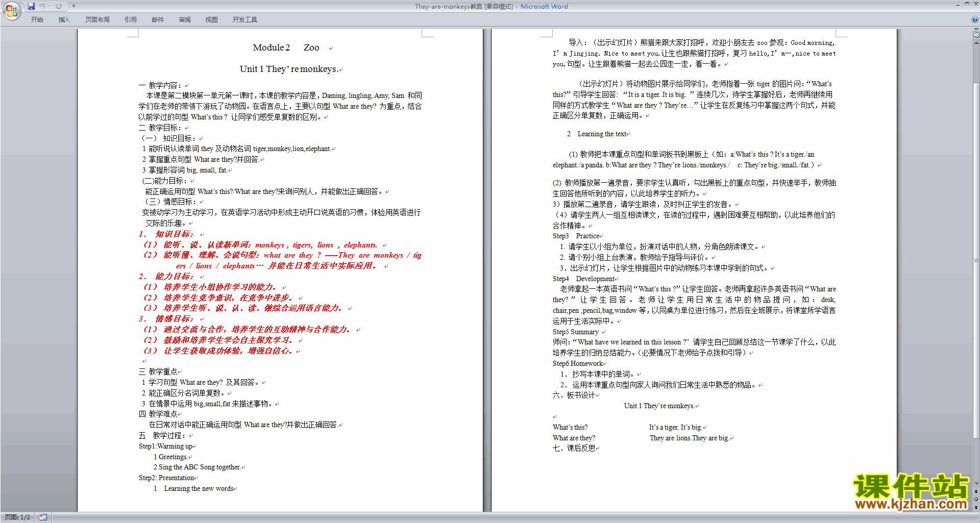Click the '2 Sing the ABC Song together.' line
The width and height of the screenshot is (980, 523).
197,467
